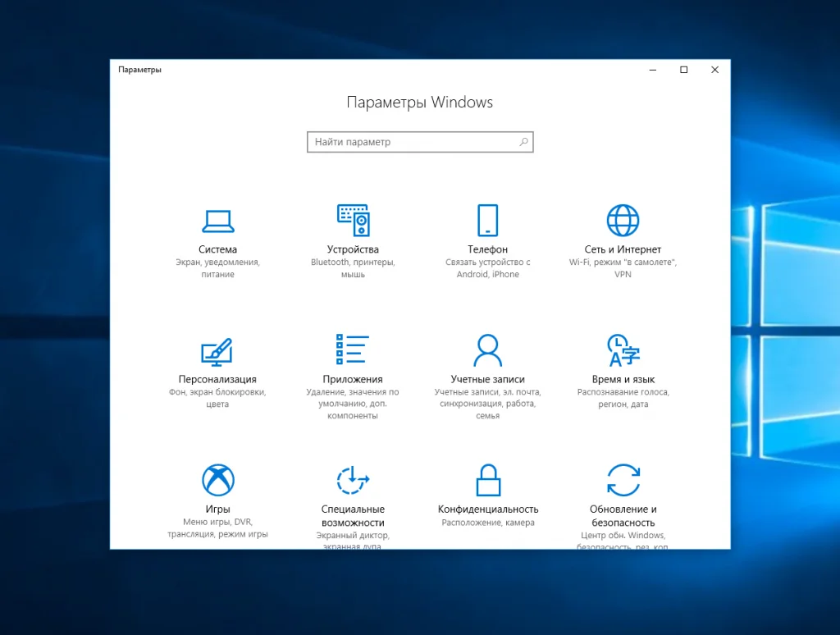Open the Приложения list icon
The image size is (840, 635).
point(353,349)
